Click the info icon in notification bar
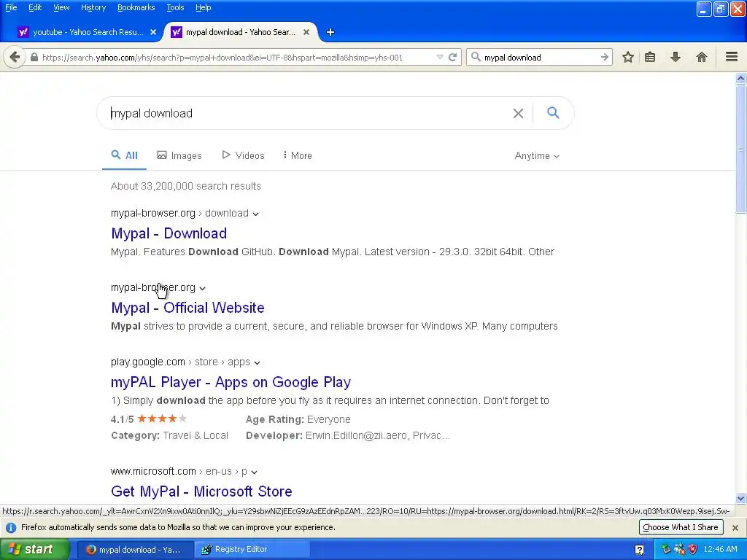Screen dimensions: 747x560 pyautogui.click(x=10, y=528)
